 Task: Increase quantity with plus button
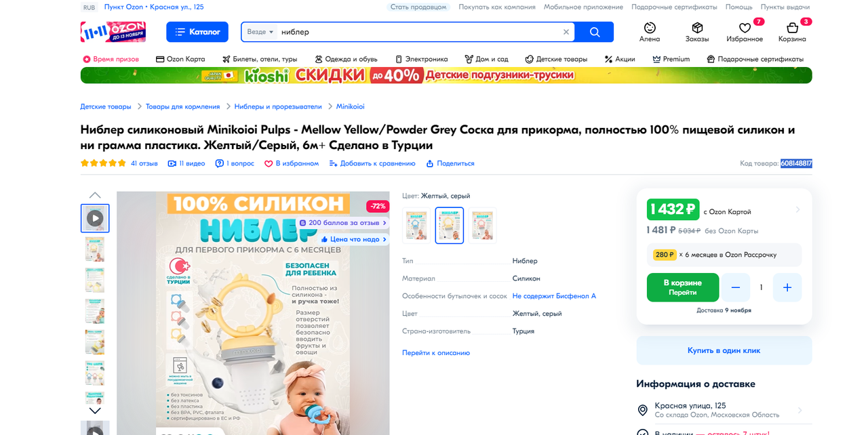(x=787, y=287)
